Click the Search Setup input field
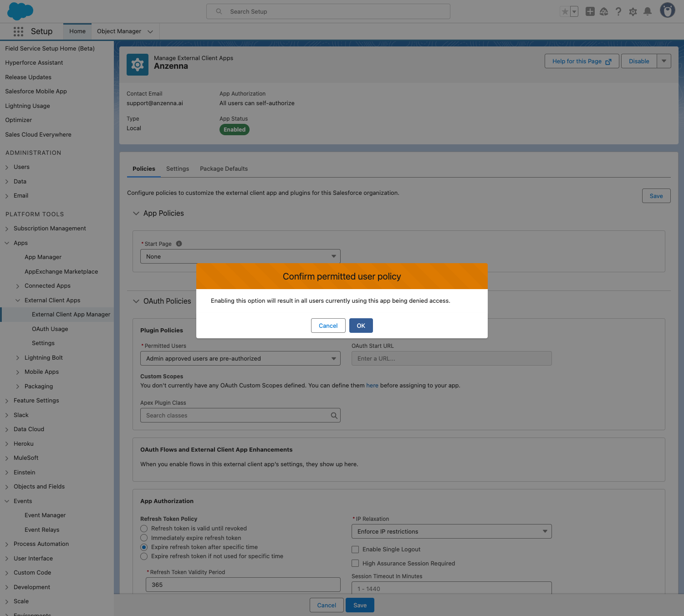Screen dimensions: 684x616 328,11
